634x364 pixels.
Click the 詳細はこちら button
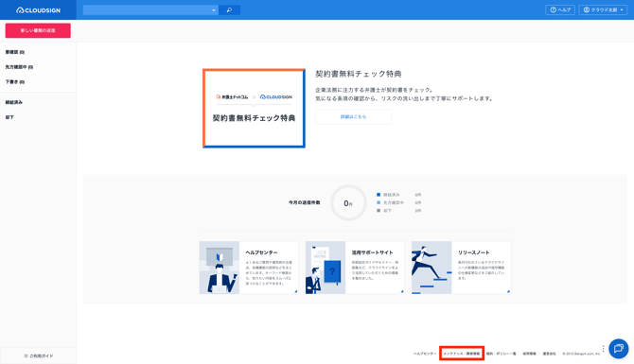tap(353, 116)
